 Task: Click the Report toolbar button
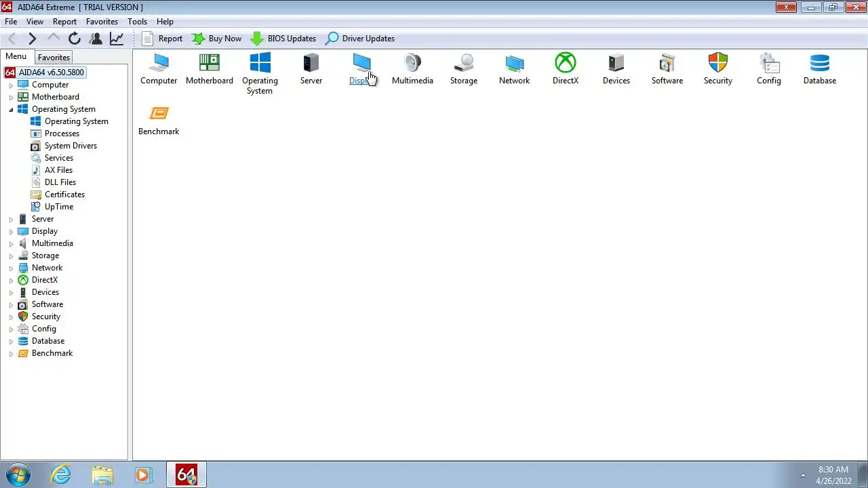(x=162, y=39)
